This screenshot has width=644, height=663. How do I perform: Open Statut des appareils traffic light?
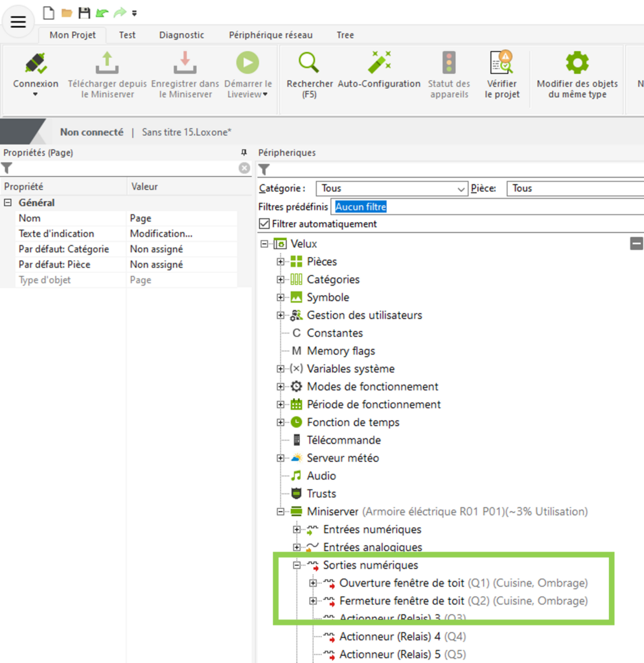448,63
